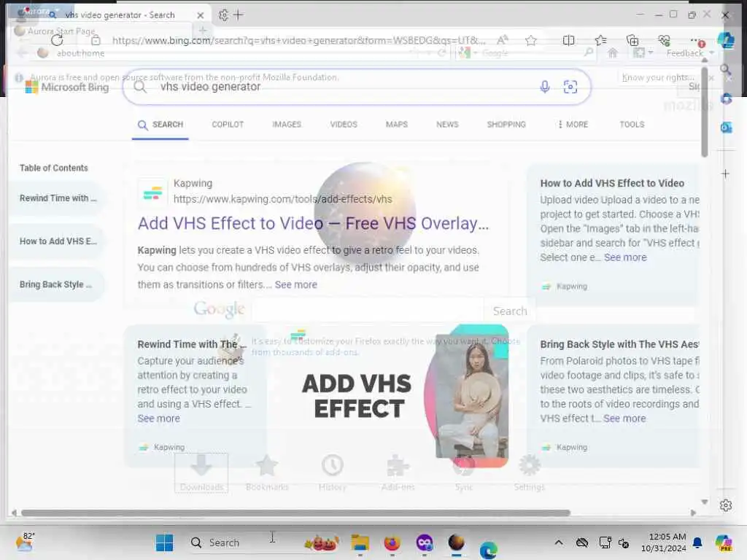747x560 pixels.
Task: Click Kapwing source under Bring Back Style card
Action: click(x=565, y=447)
